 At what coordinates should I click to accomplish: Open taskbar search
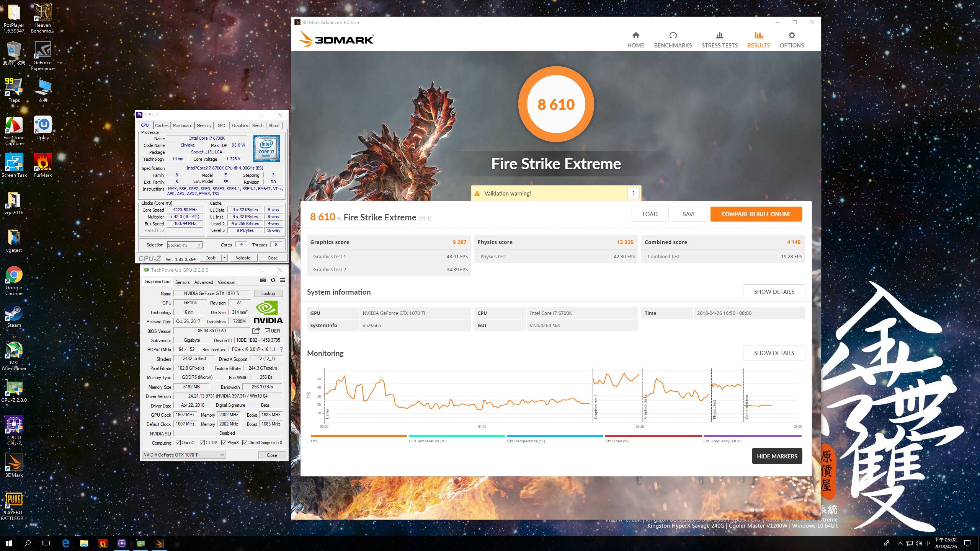click(28, 543)
